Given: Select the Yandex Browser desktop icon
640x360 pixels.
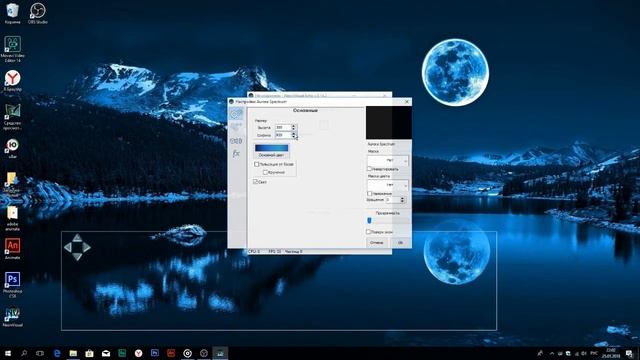Looking at the screenshot, I should pos(12,80).
